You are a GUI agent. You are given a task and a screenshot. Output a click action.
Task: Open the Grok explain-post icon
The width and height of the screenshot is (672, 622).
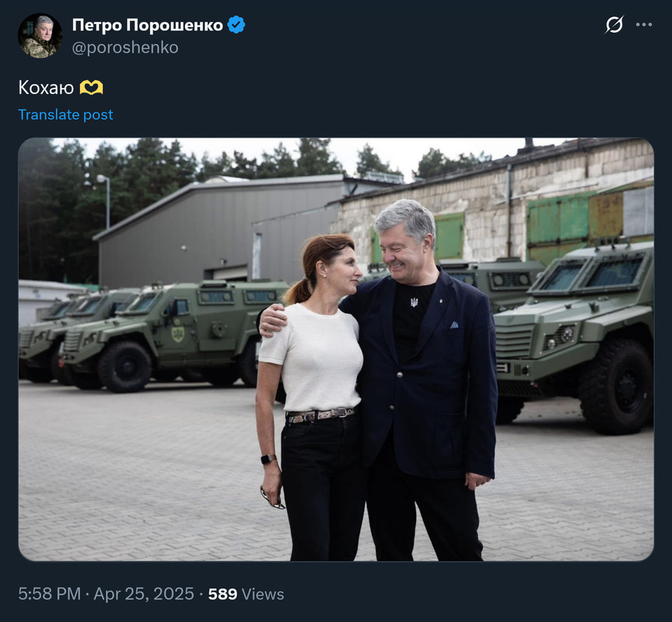click(614, 24)
